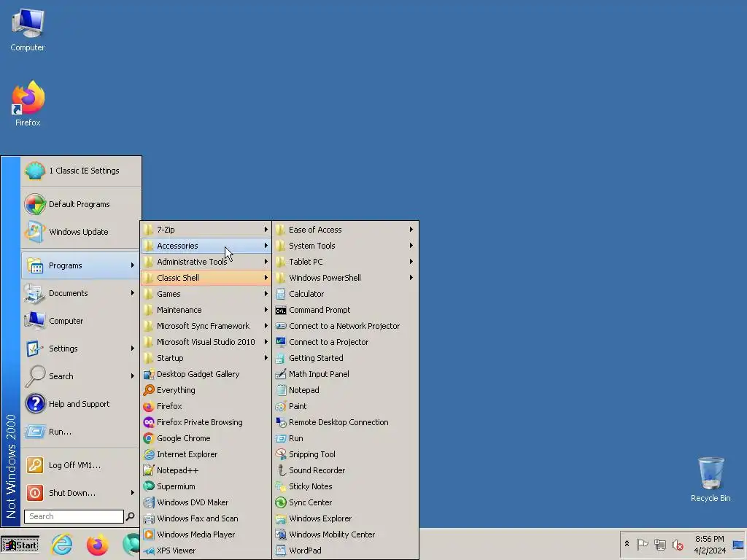Open Computer from Start menu
This screenshot has height=560, width=747.
click(x=81, y=321)
